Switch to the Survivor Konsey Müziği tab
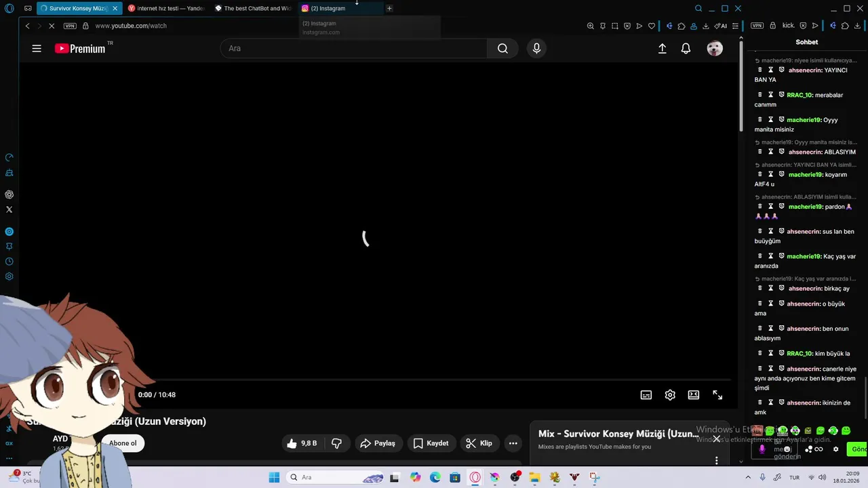 coord(73,8)
